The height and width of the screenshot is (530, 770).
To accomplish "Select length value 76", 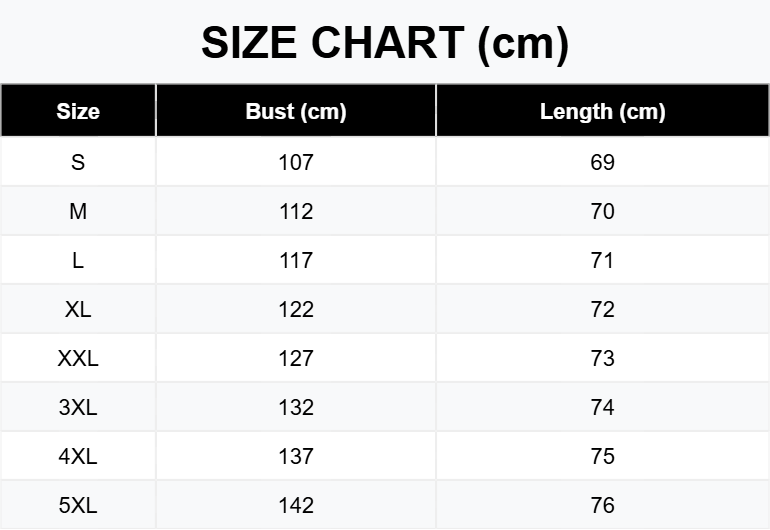I will click(603, 505).
